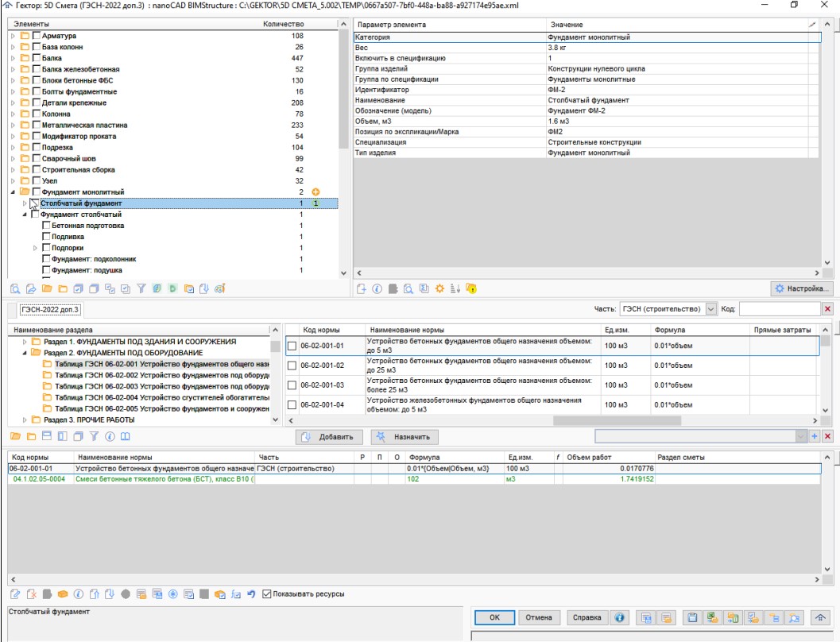Click the blue info icon next to Справка
Screen dimensions: 840x642
pos(619,617)
